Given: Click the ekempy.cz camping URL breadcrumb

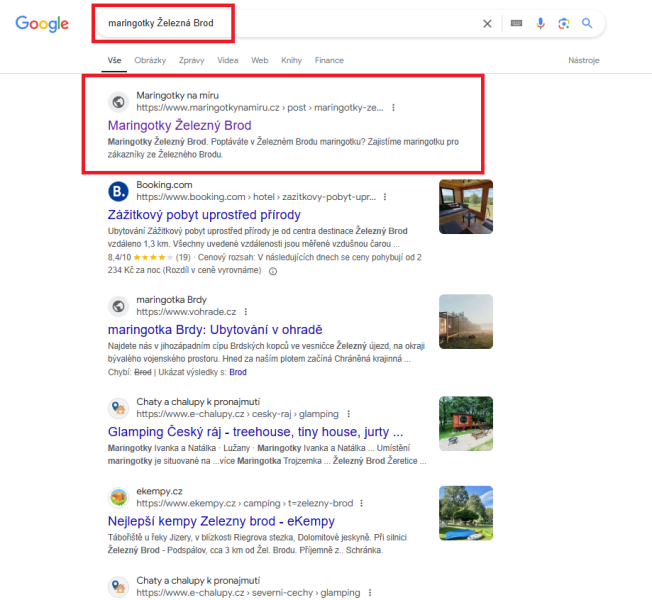Looking at the screenshot, I should [244, 504].
